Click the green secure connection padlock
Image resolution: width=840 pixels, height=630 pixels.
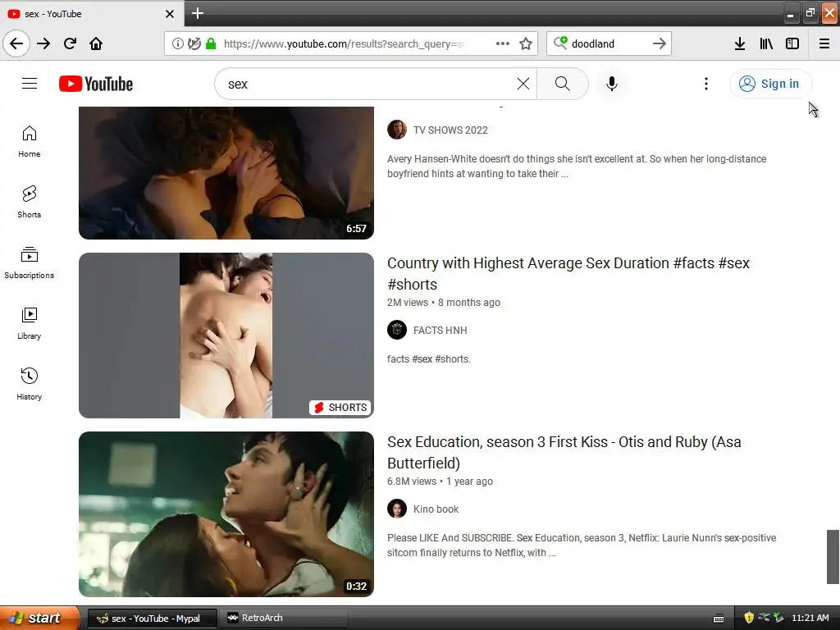click(211, 43)
